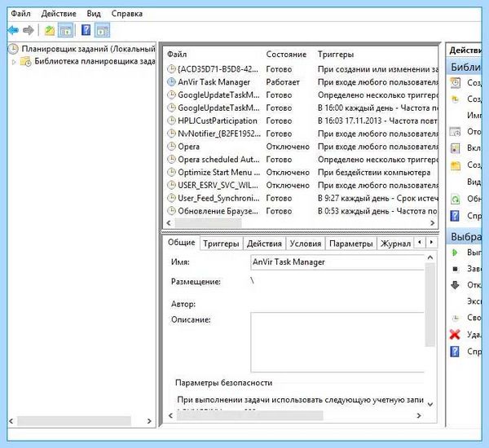This screenshot has width=489, height=448.
Task: Open task Properties icon in actions pane
Action: [x=456, y=318]
